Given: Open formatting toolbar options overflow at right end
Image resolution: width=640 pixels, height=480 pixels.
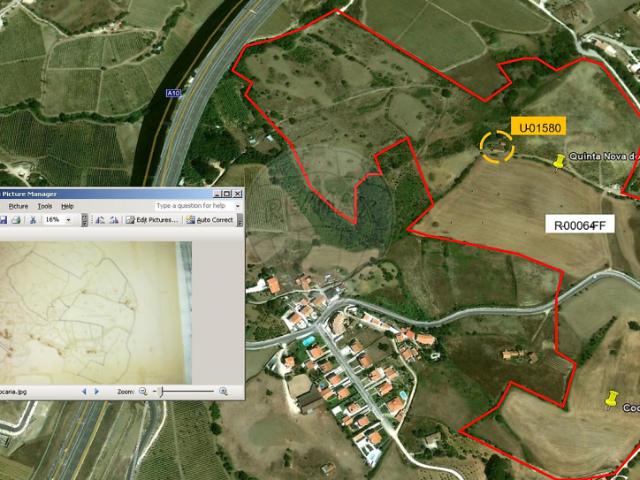Looking at the screenshot, I should click(x=240, y=220).
